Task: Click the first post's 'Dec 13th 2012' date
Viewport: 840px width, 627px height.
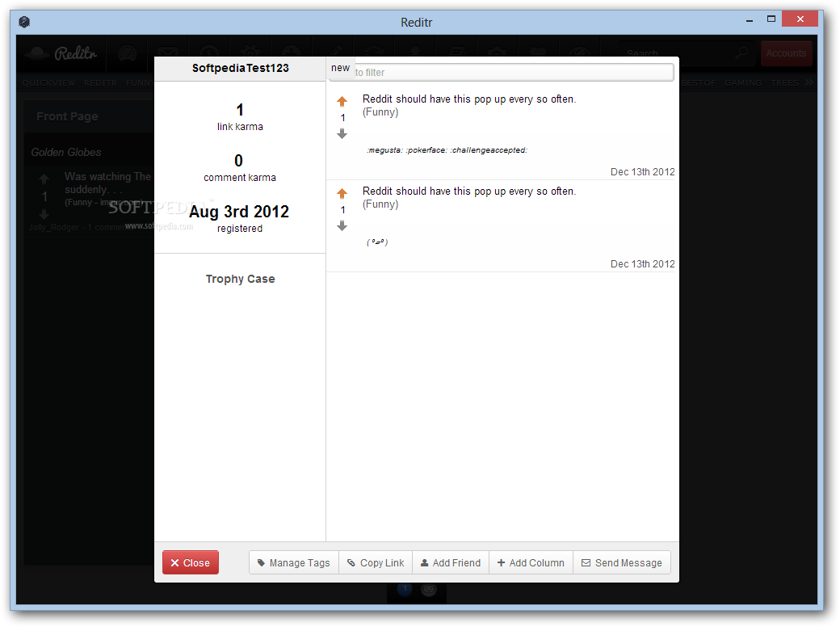Action: point(642,172)
